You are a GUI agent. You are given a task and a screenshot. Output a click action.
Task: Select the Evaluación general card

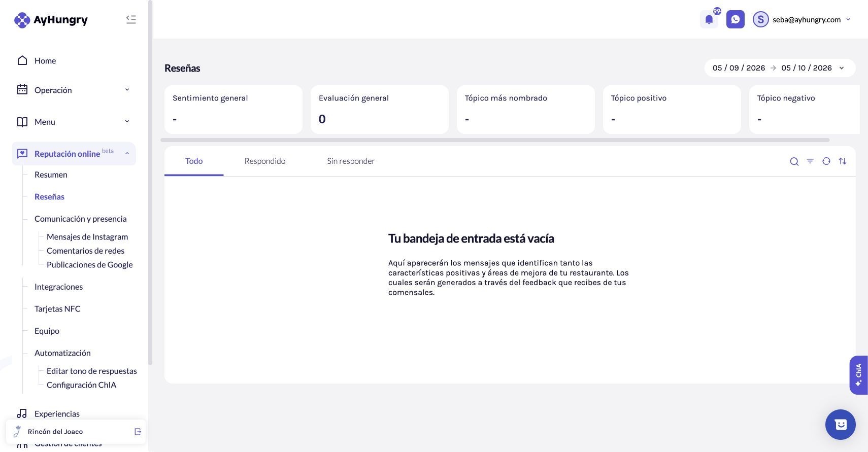tap(380, 110)
